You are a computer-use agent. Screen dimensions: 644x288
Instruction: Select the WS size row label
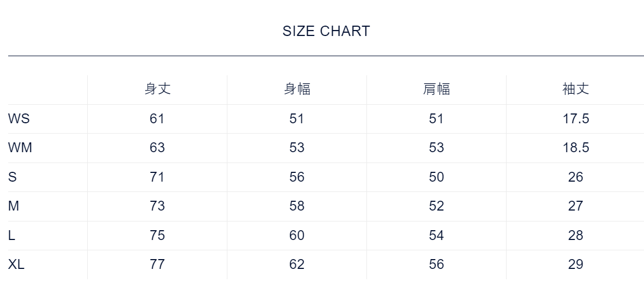point(19,119)
